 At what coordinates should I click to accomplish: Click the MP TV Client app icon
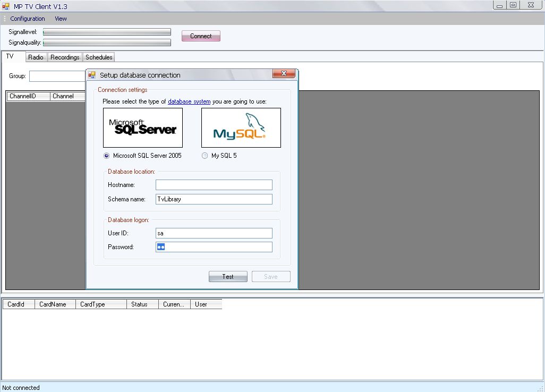tap(6, 6)
